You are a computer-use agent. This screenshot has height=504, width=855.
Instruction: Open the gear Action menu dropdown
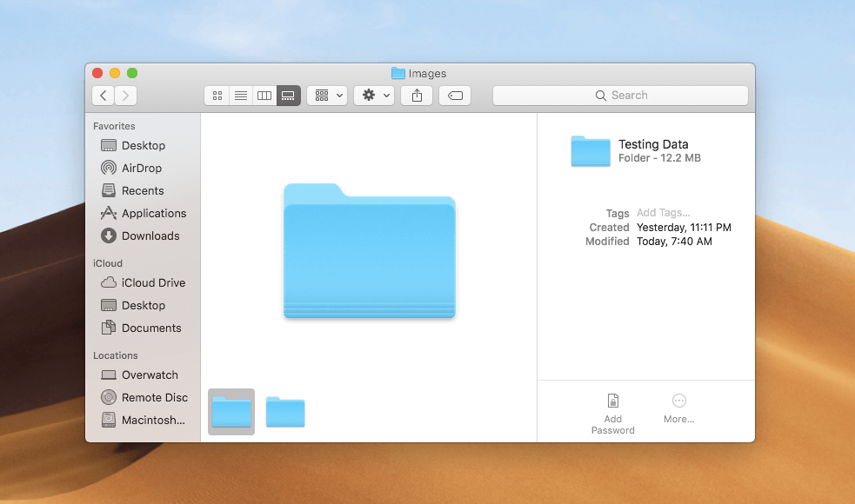(x=375, y=96)
